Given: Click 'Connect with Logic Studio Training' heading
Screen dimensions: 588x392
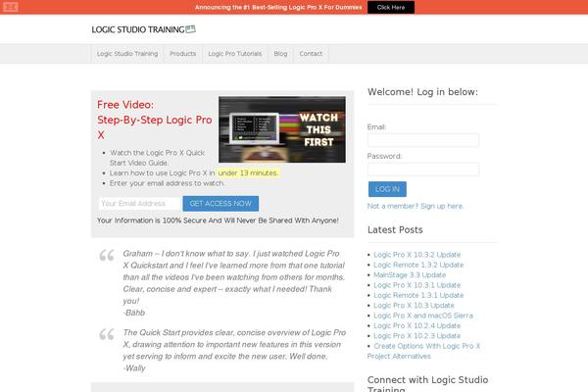Looking at the screenshot, I should (427, 383).
